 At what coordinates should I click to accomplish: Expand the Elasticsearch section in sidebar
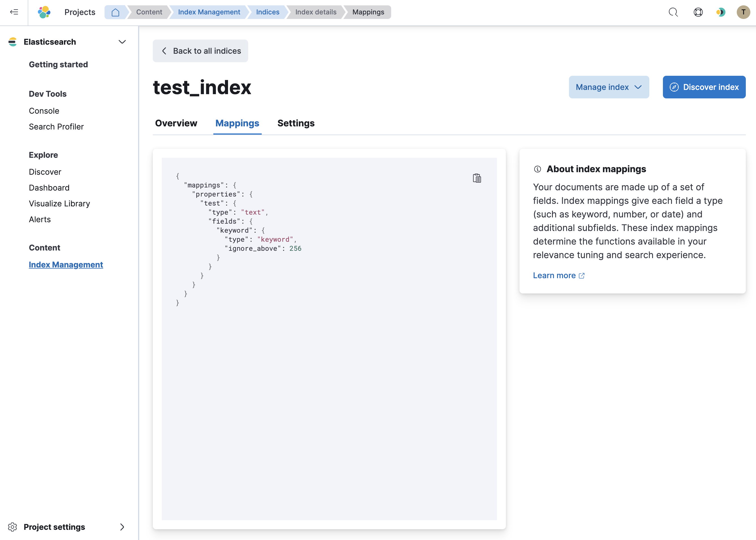pyautogui.click(x=122, y=42)
